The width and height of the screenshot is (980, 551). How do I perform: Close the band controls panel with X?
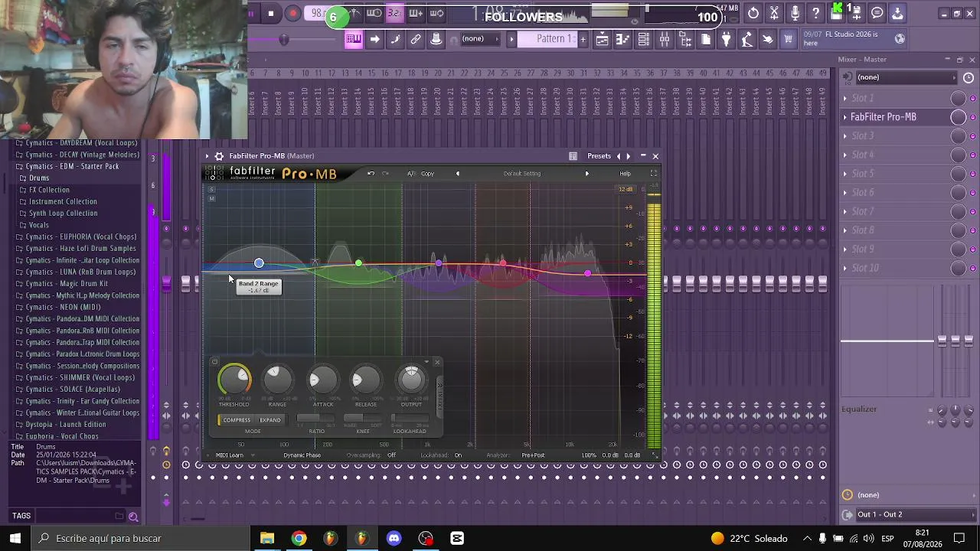pos(437,362)
